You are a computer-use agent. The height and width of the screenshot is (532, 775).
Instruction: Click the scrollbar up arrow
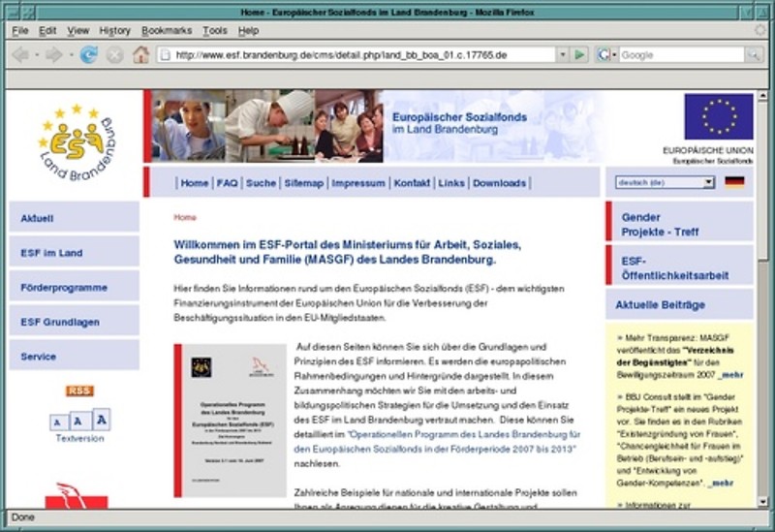tap(762, 95)
